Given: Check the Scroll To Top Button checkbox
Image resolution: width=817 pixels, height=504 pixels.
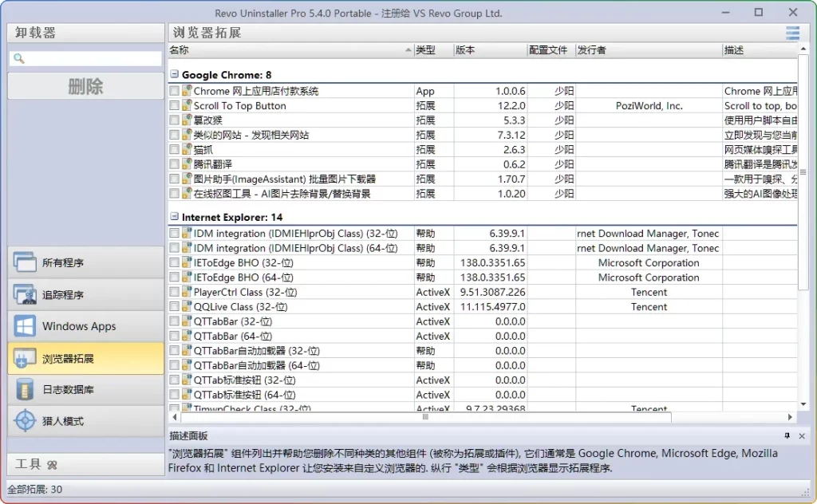Looking at the screenshot, I should (x=174, y=105).
